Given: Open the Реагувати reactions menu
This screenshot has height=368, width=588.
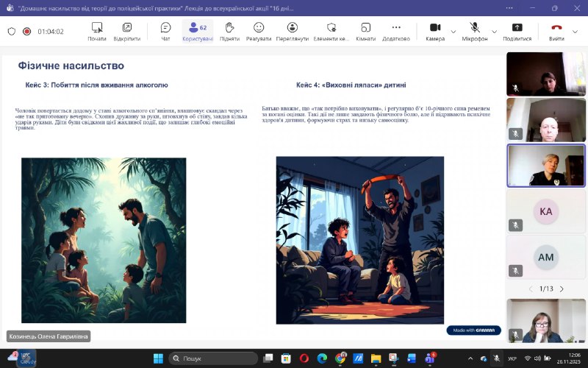Looking at the screenshot, I should 259,31.
